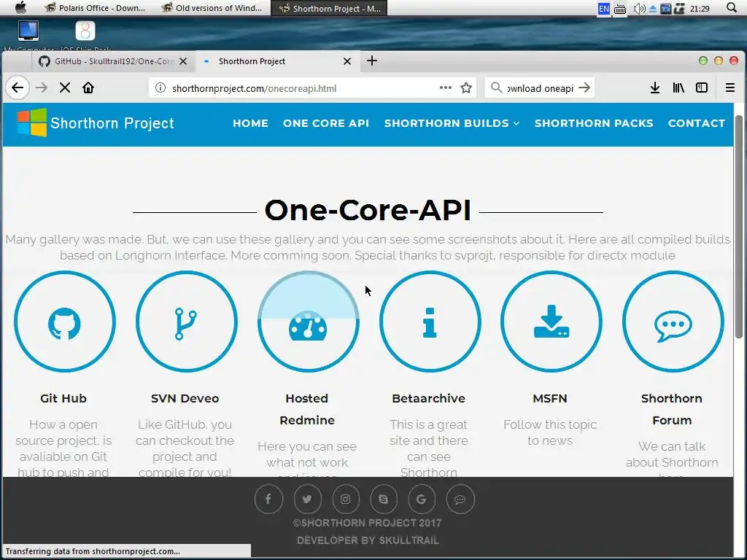Open the Betaarchive info circle icon

tap(430, 322)
